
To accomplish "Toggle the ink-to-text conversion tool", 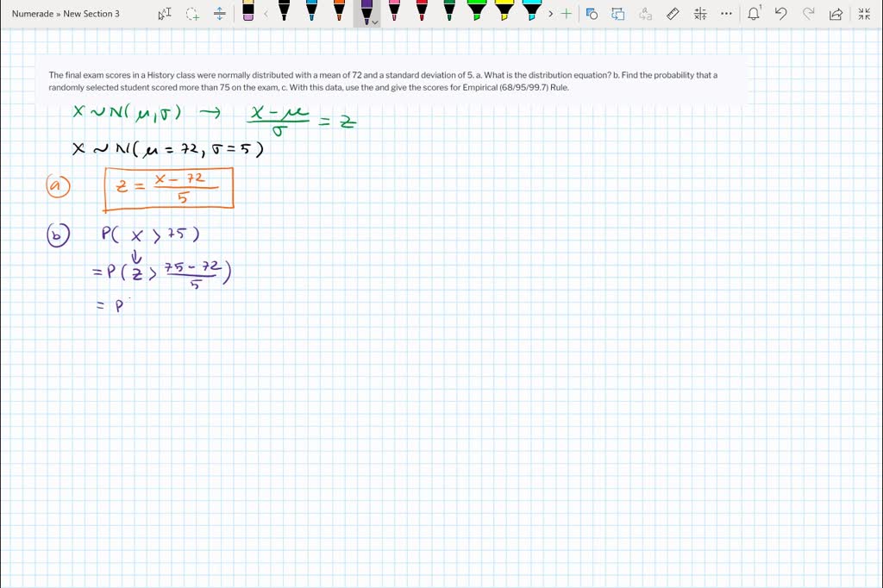I will tap(645, 14).
